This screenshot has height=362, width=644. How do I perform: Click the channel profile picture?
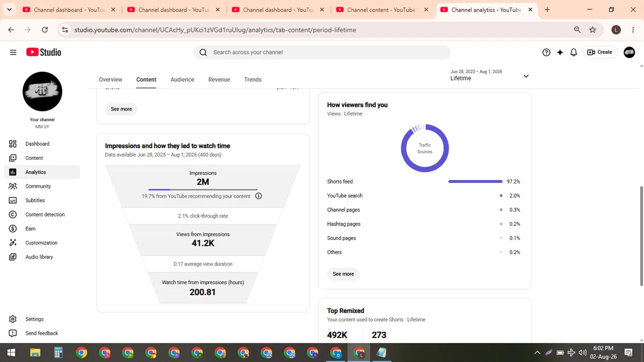(42, 92)
